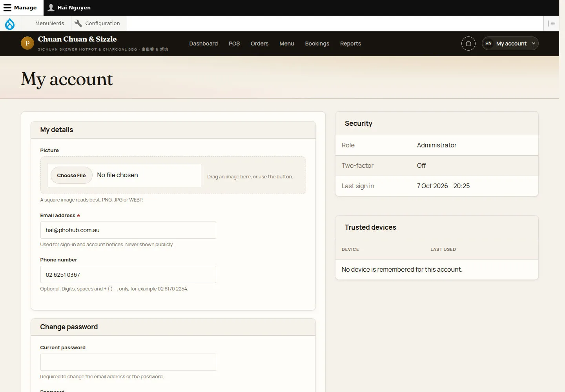Open the Menu nav item

(287, 44)
